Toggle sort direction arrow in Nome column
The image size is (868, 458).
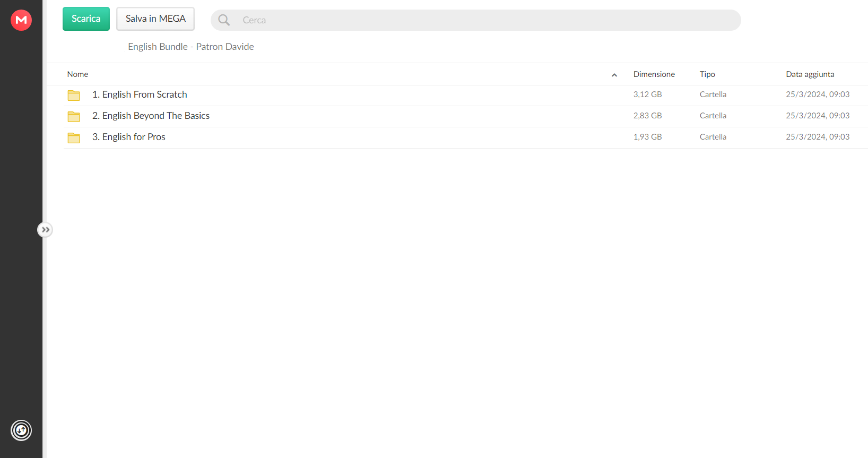[x=614, y=75]
